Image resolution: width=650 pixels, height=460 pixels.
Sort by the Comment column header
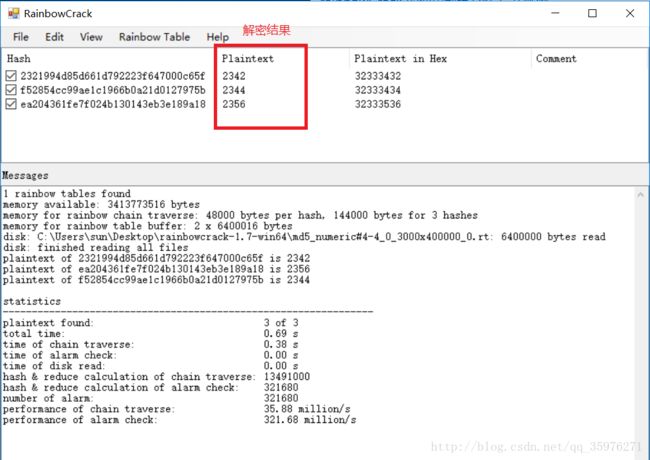tap(556, 58)
